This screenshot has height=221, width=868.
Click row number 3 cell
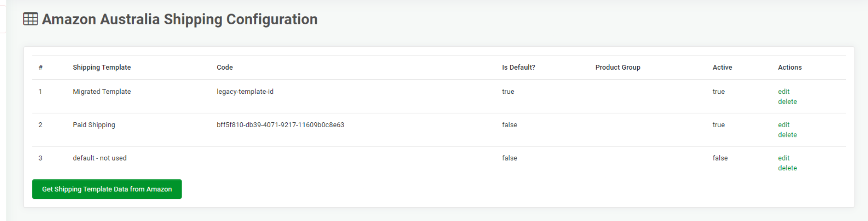point(40,158)
